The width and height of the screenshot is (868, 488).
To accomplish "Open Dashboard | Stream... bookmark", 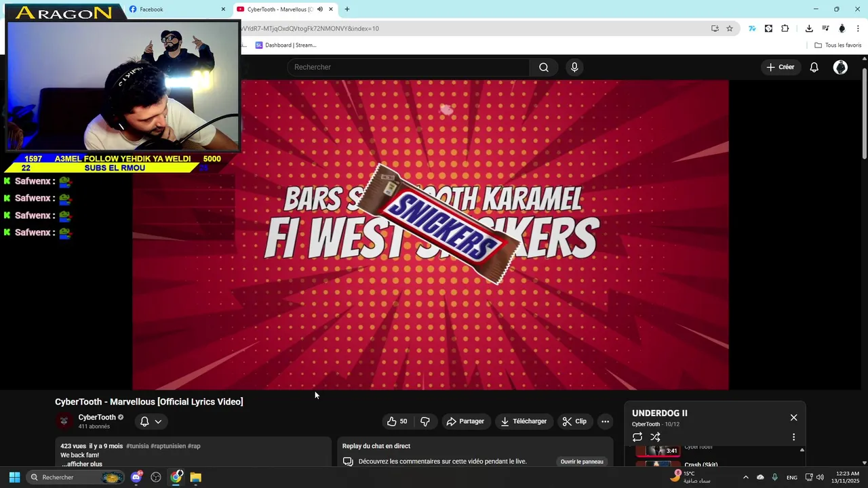I will tap(285, 45).
